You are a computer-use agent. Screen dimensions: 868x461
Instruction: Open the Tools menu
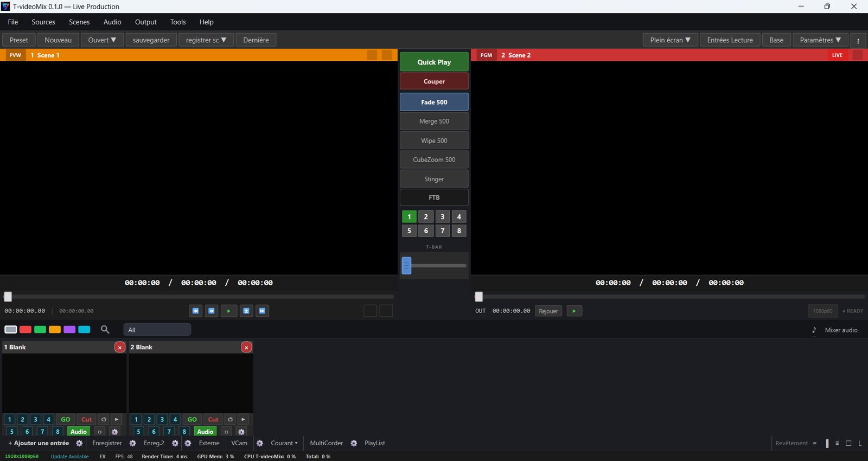(178, 22)
